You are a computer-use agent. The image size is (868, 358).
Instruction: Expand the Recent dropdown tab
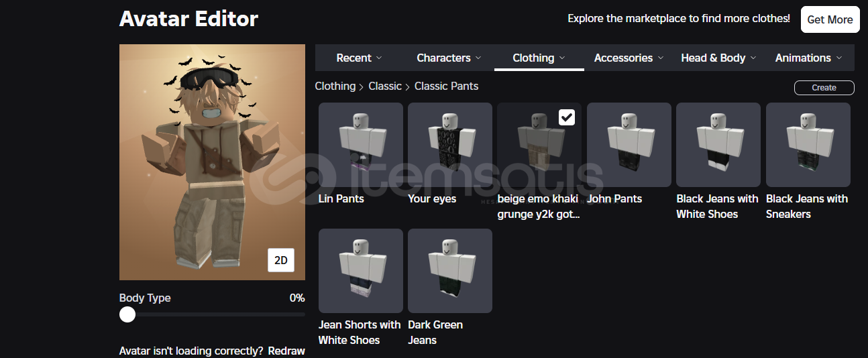(360, 58)
